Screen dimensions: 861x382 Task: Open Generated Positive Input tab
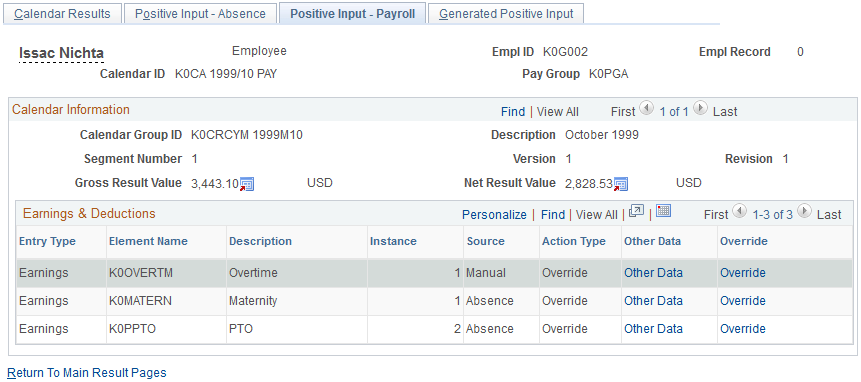tap(506, 14)
